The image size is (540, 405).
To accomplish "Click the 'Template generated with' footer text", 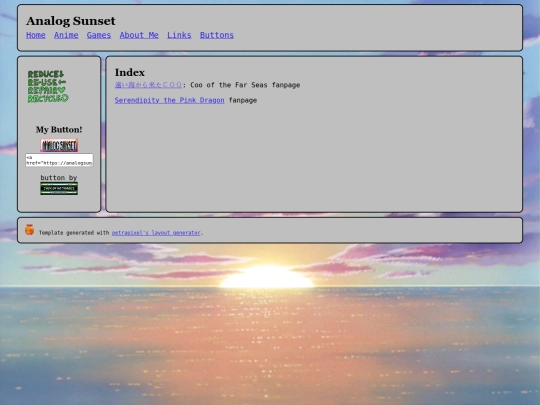I will pos(74,233).
